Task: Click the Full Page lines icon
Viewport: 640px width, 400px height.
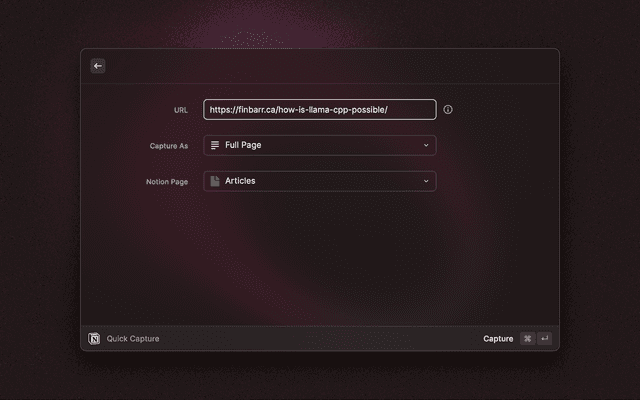Action: [215, 145]
